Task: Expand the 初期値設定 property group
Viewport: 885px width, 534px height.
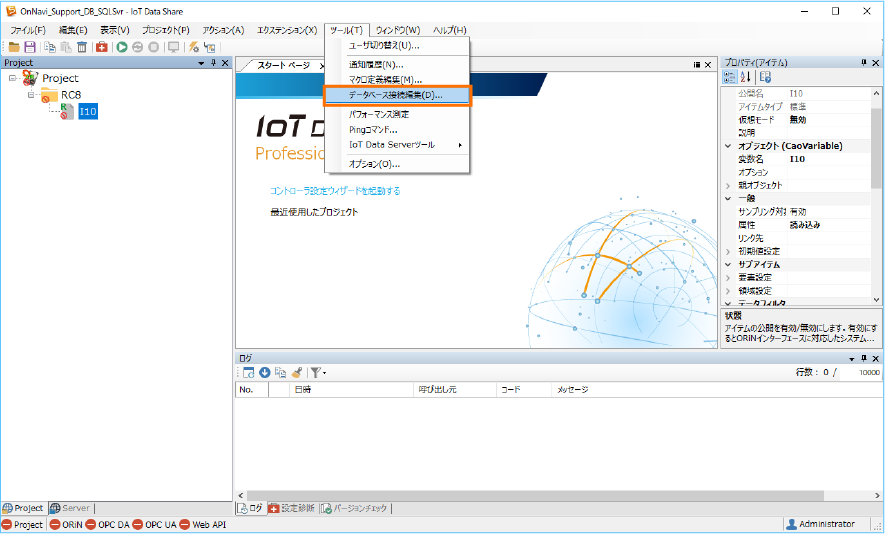Action: point(728,251)
